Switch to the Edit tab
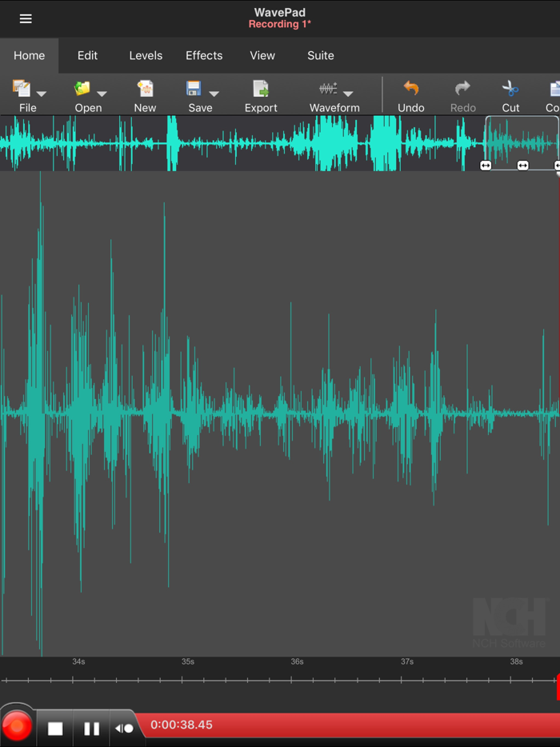Image resolution: width=560 pixels, height=747 pixels. point(88,56)
